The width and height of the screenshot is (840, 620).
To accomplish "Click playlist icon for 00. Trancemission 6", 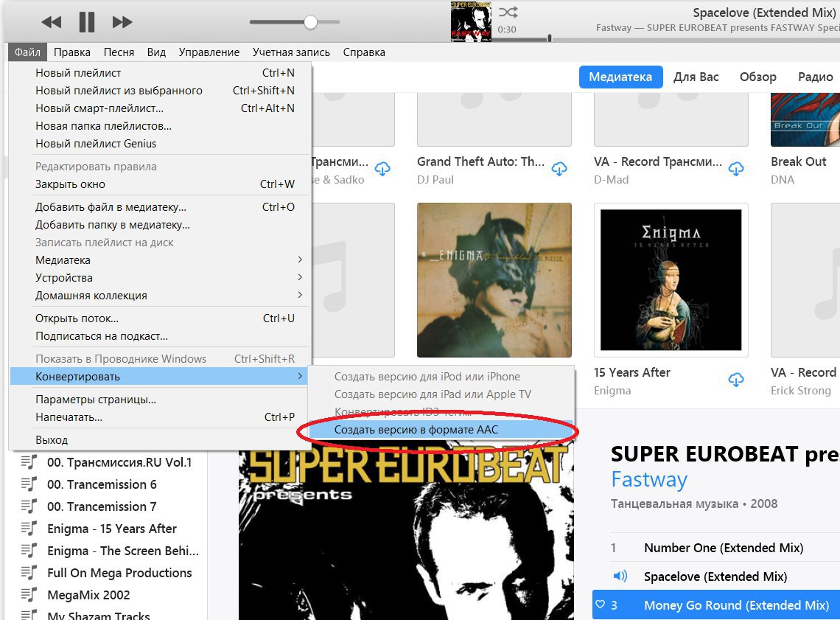I will [x=29, y=484].
